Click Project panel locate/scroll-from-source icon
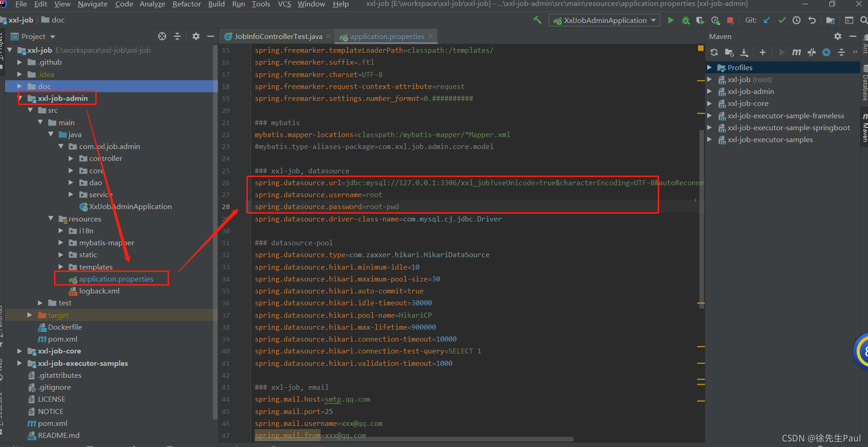Screen dimensions: 868x447 click(x=162, y=36)
